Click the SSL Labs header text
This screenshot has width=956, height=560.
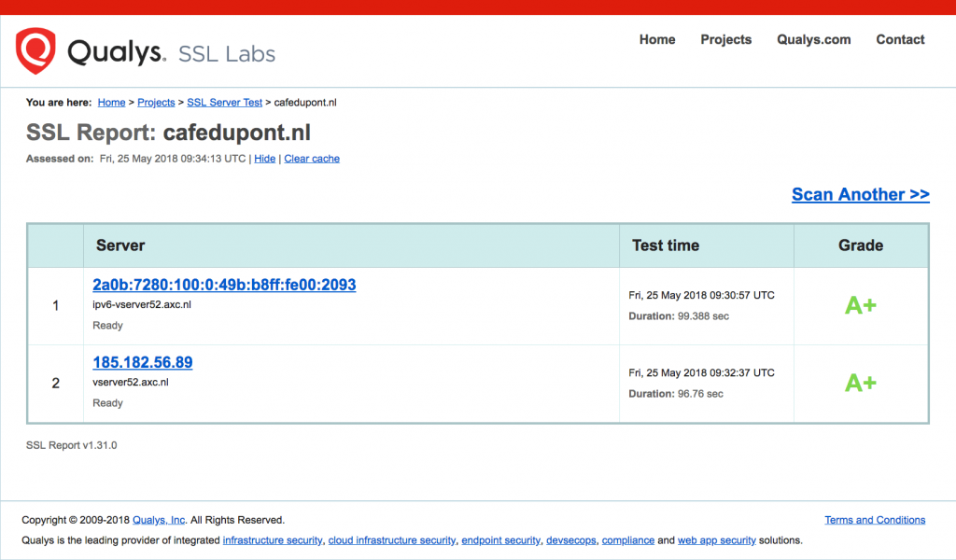(x=227, y=53)
